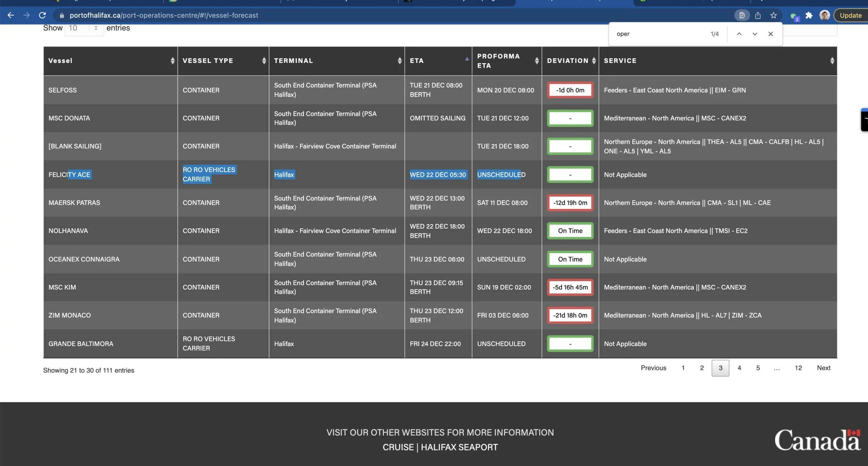Sort table by Vessel Type column
This screenshot has width=868, height=466.
223,61
